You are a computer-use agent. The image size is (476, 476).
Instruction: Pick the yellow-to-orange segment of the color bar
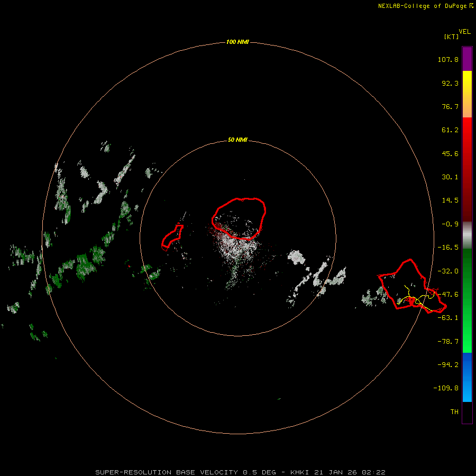[x=467, y=94]
